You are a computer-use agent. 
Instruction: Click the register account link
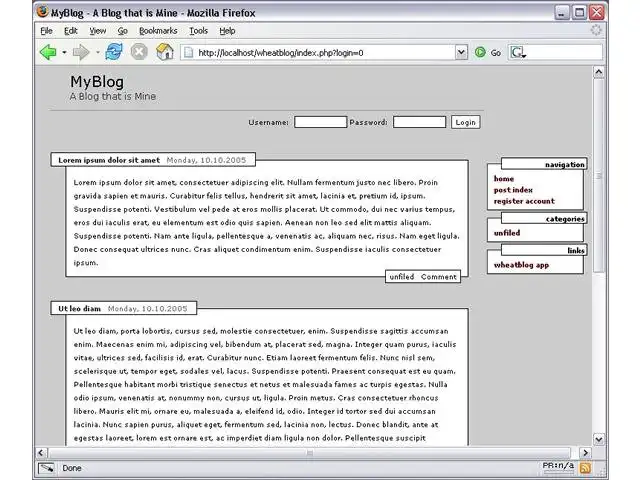(524, 201)
